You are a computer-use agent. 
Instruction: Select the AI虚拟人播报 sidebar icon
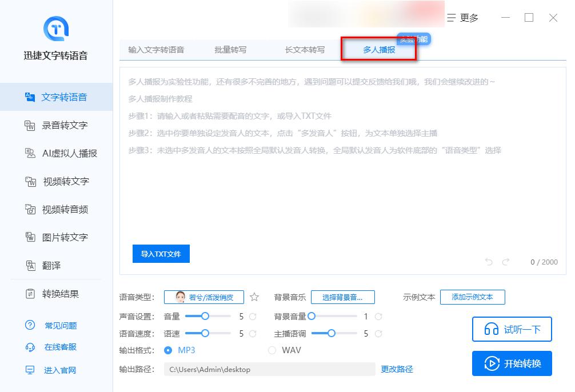tap(30, 153)
